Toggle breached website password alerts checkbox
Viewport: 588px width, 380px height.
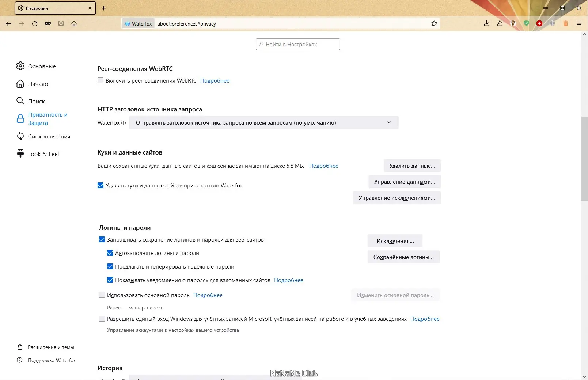(110, 280)
